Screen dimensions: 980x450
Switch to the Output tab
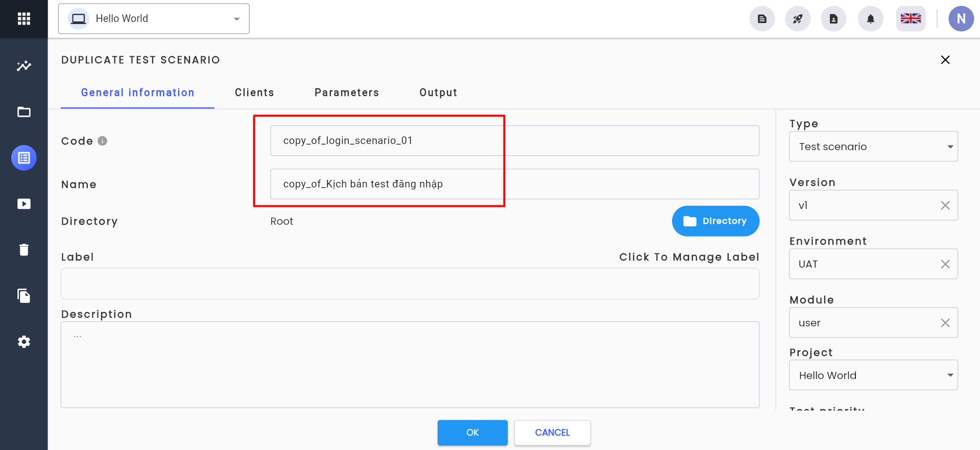(438, 92)
